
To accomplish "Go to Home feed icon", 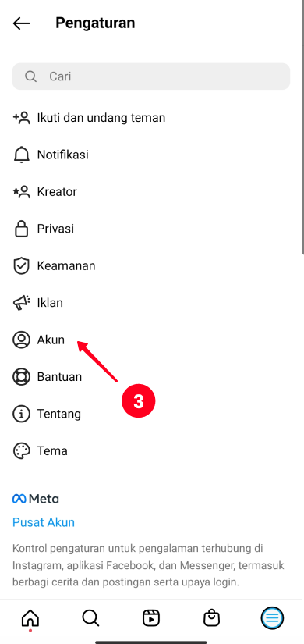I will pyautogui.click(x=30, y=617).
